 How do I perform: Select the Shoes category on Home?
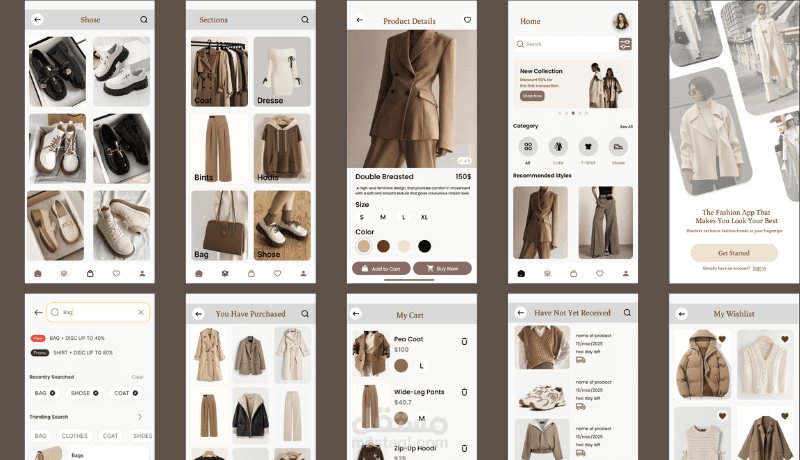[618, 147]
